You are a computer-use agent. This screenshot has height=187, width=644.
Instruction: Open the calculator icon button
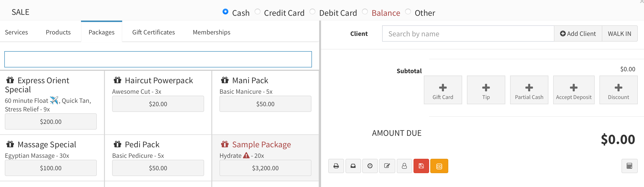pos(629,166)
